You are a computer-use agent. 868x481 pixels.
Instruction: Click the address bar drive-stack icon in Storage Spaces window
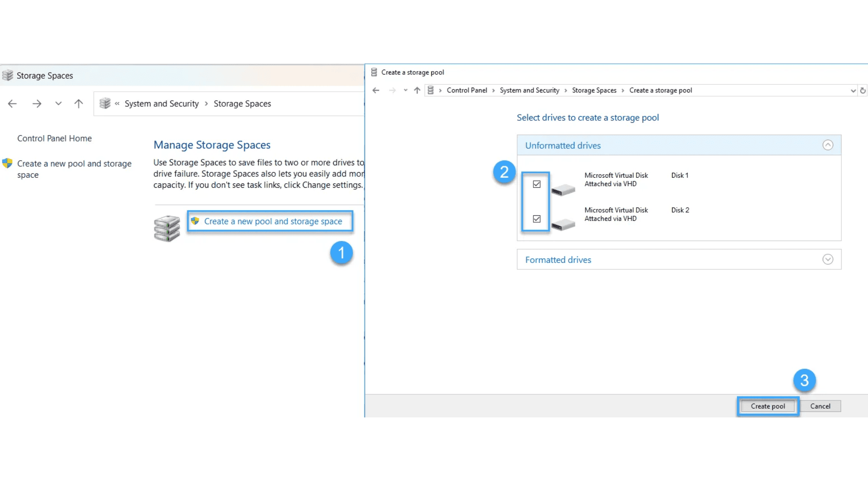click(x=105, y=104)
